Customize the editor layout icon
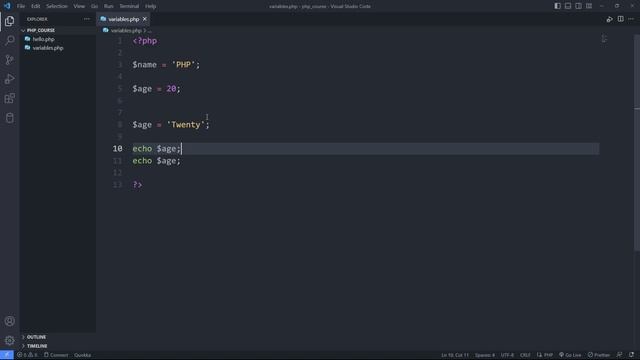This screenshot has width=640, height=360. click(x=589, y=6)
